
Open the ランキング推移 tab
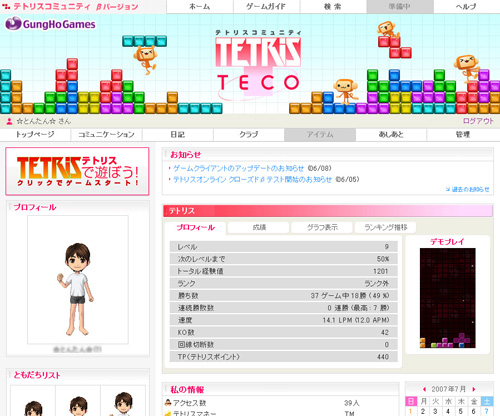coord(386,227)
